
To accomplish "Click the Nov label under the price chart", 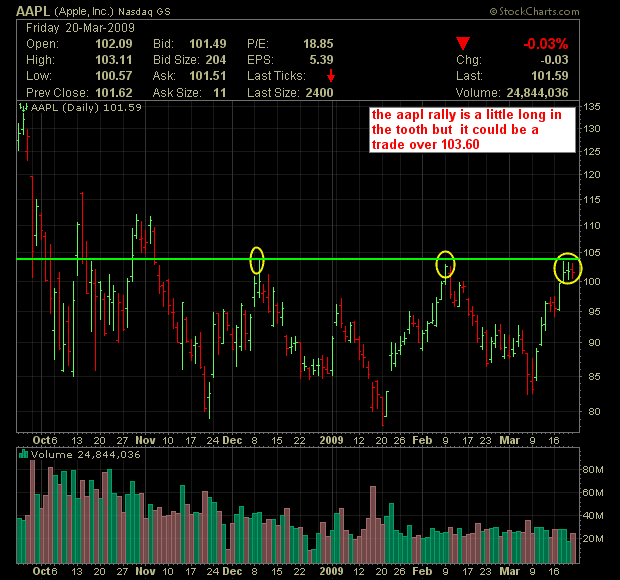I will (146, 440).
